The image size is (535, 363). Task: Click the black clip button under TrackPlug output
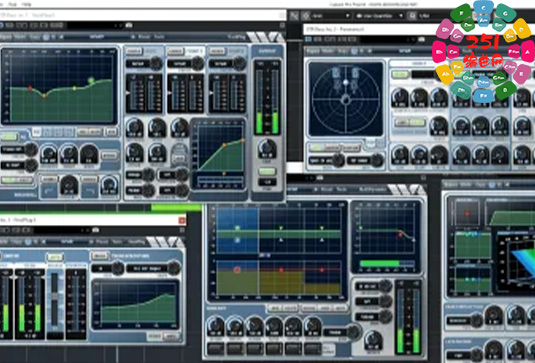267,182
